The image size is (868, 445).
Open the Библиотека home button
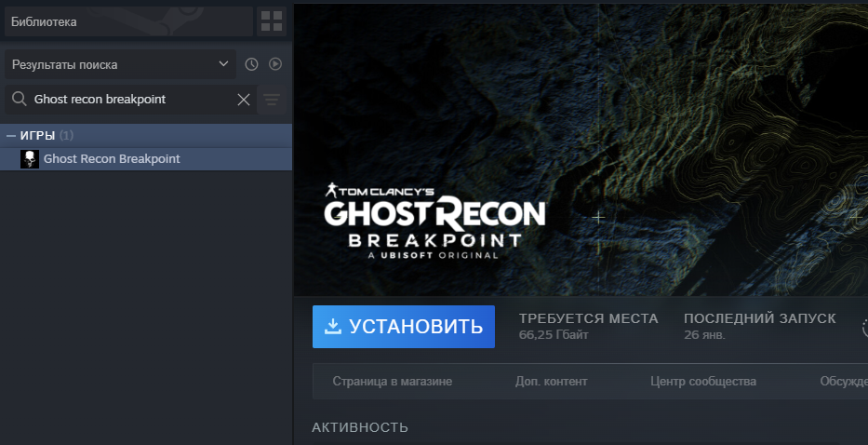coord(128,21)
